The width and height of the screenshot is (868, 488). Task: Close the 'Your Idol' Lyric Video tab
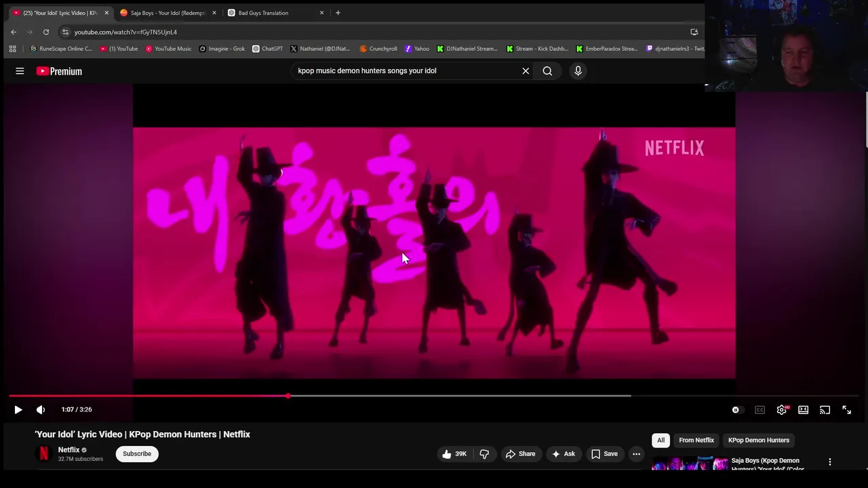pyautogui.click(x=106, y=13)
